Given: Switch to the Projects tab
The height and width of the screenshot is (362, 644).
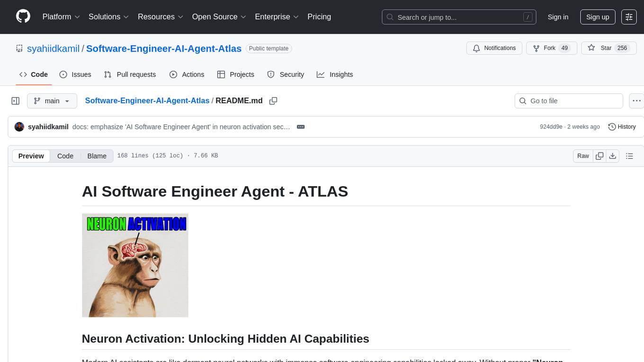Looking at the screenshot, I should pos(235,74).
